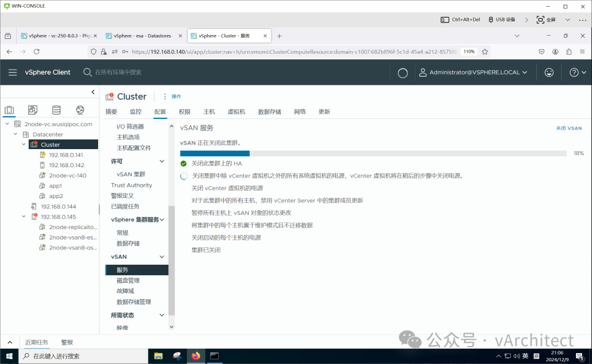Image resolution: width=592 pixels, height=364 pixels.
Task: Collapse the 许可 section chevron
Action: [162, 161]
